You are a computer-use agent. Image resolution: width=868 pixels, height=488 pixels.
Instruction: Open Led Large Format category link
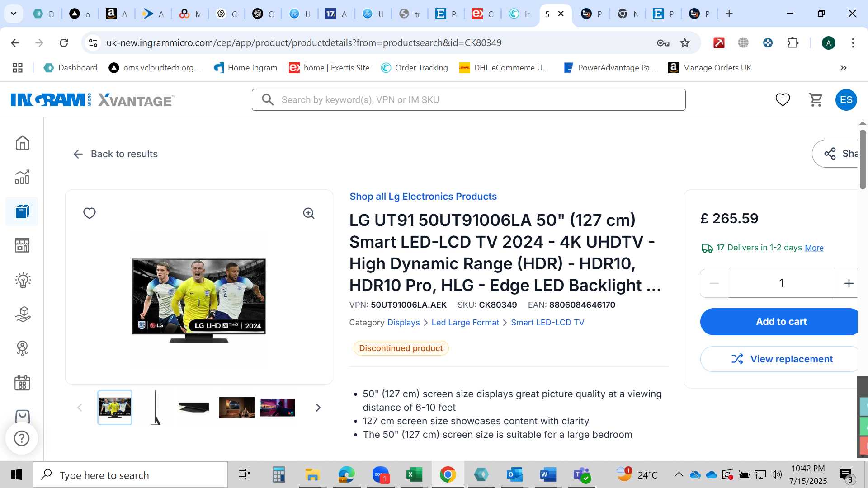pos(465,323)
